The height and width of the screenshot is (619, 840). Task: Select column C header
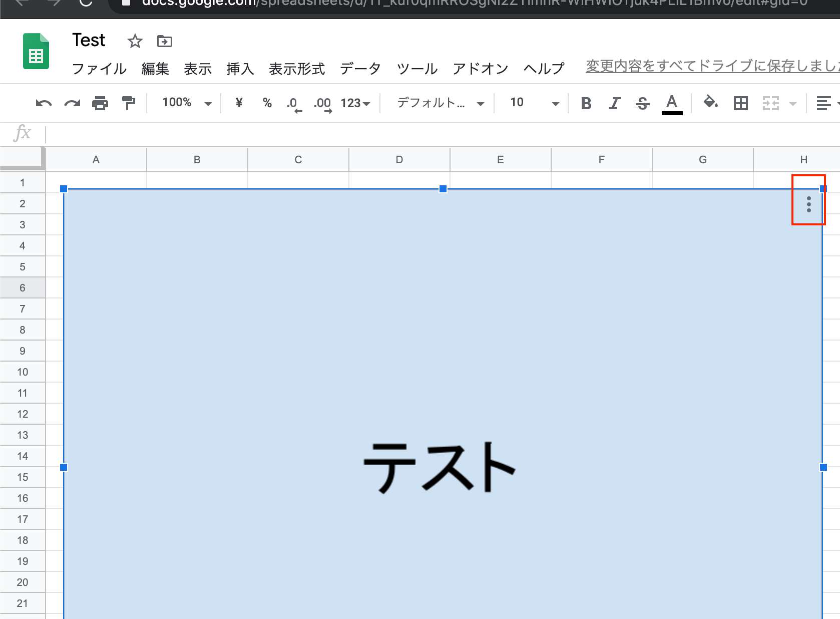pyautogui.click(x=298, y=160)
